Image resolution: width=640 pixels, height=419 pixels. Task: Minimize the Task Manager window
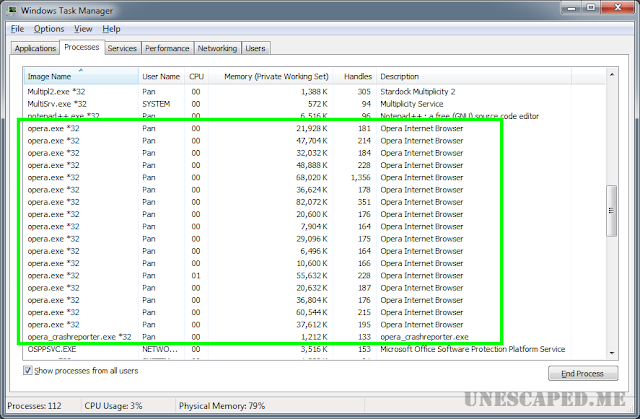571,7
